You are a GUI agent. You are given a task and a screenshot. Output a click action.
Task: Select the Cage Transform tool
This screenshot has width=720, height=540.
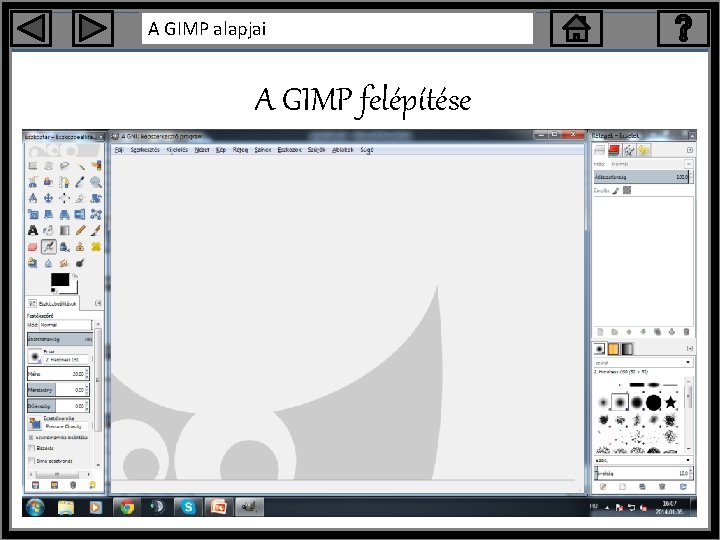pyautogui.click(x=96, y=214)
